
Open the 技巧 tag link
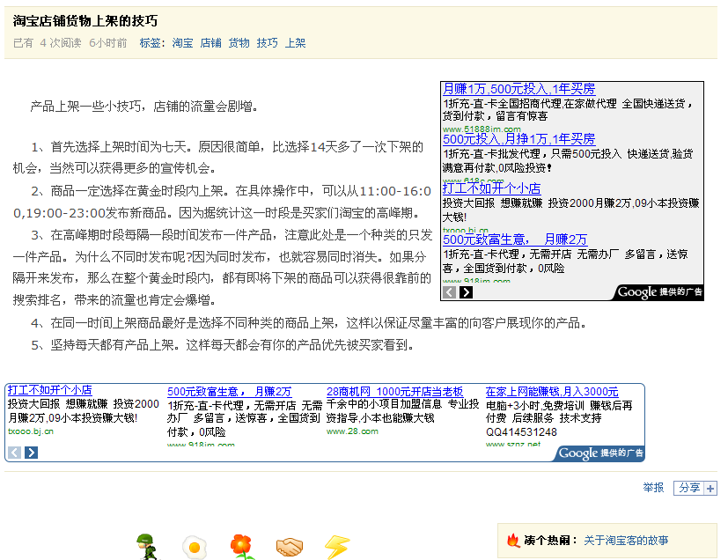[x=268, y=43]
